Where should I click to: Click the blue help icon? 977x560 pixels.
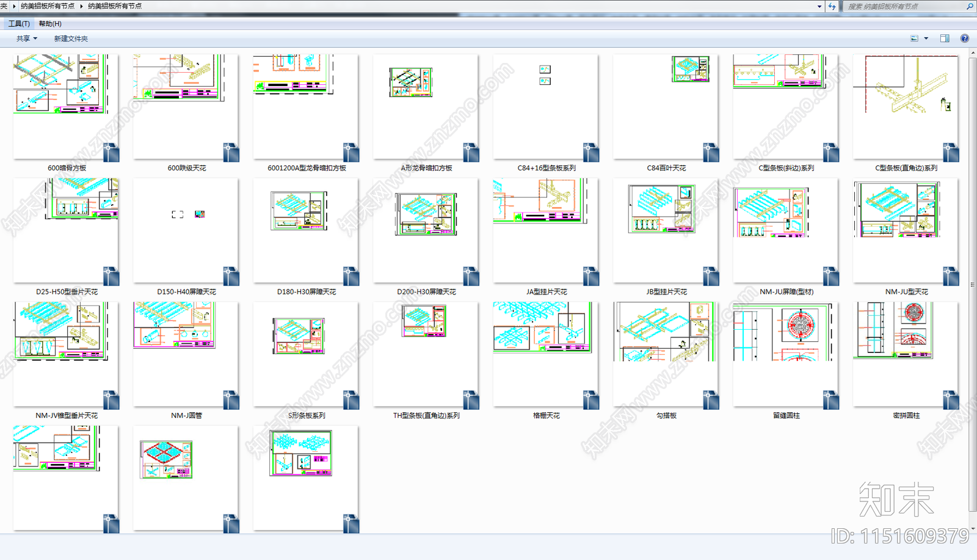click(964, 38)
